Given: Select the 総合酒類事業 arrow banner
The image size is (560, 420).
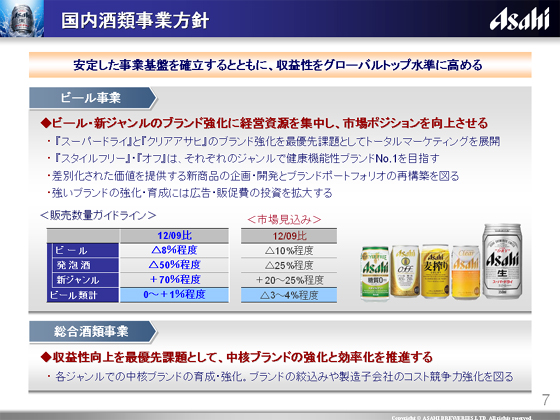Looking at the screenshot, I should [x=93, y=332].
